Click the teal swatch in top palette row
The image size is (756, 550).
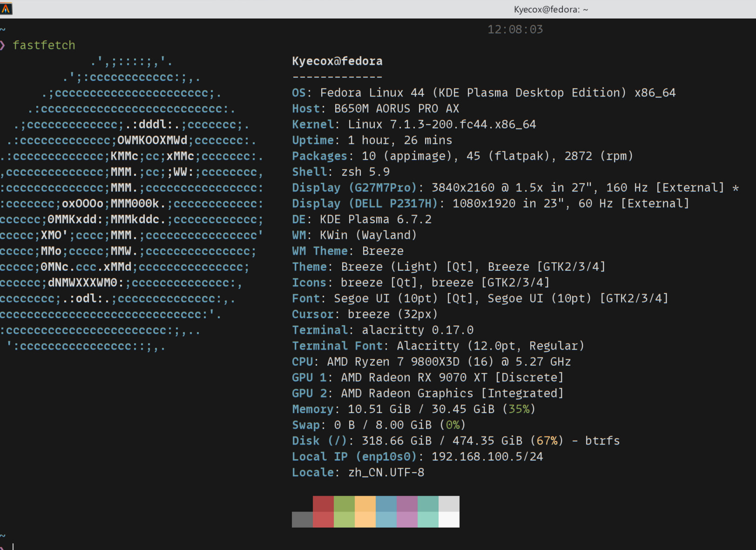click(x=428, y=504)
